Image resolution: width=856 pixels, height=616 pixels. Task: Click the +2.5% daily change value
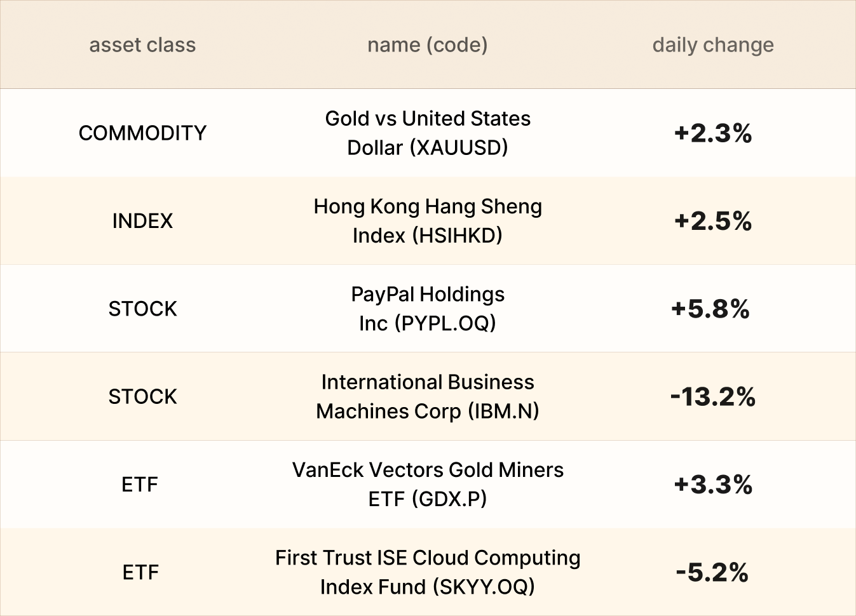[713, 221]
